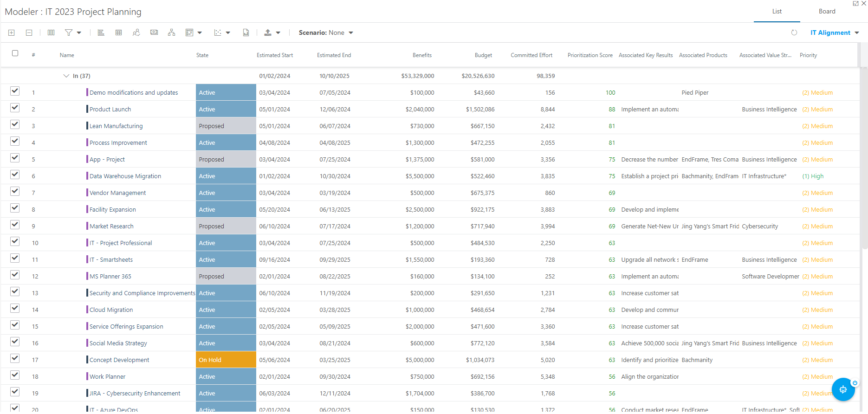Open scatter chart dropdown arrow

pyautogui.click(x=228, y=32)
